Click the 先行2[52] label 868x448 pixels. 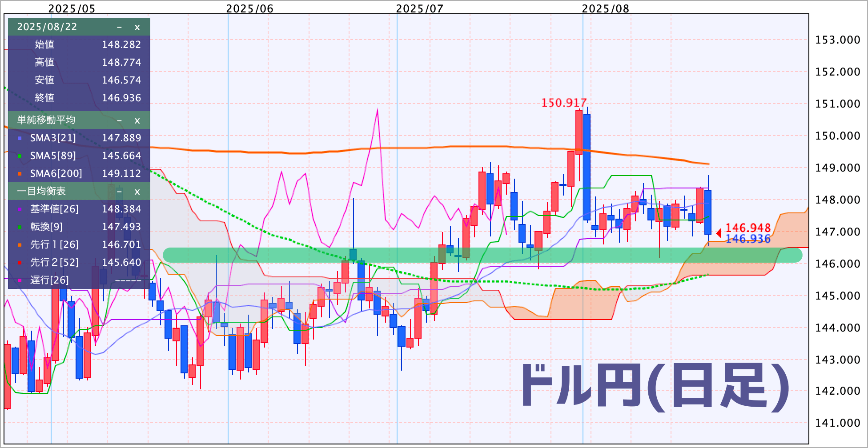[54, 263]
